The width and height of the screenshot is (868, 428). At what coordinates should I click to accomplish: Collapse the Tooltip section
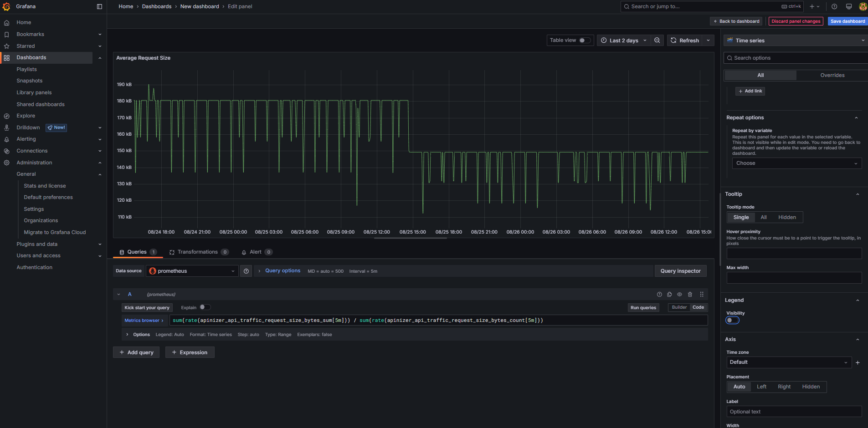(858, 194)
